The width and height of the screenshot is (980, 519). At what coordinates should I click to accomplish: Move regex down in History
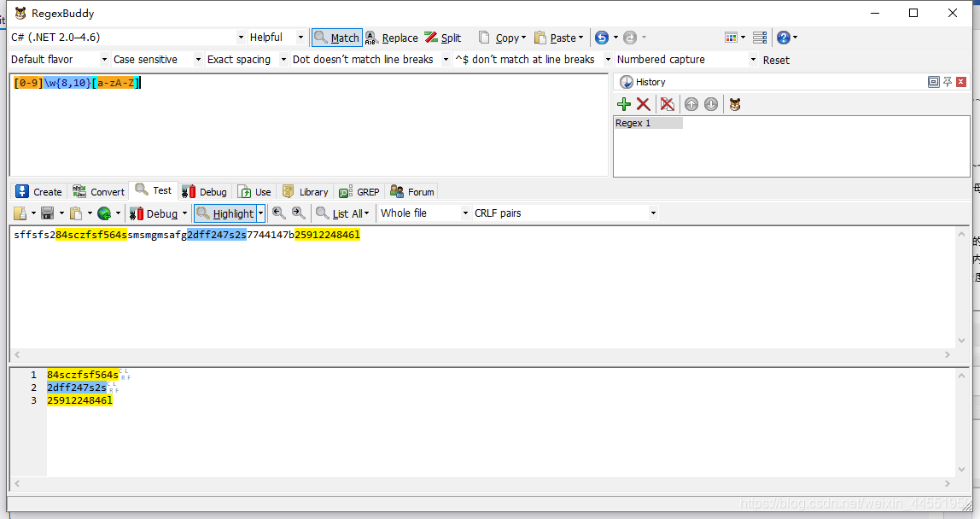click(x=711, y=104)
